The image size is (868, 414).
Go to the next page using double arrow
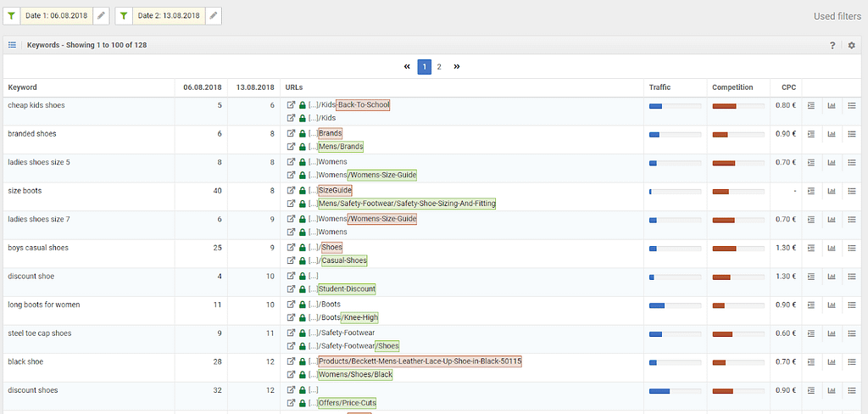(x=457, y=66)
